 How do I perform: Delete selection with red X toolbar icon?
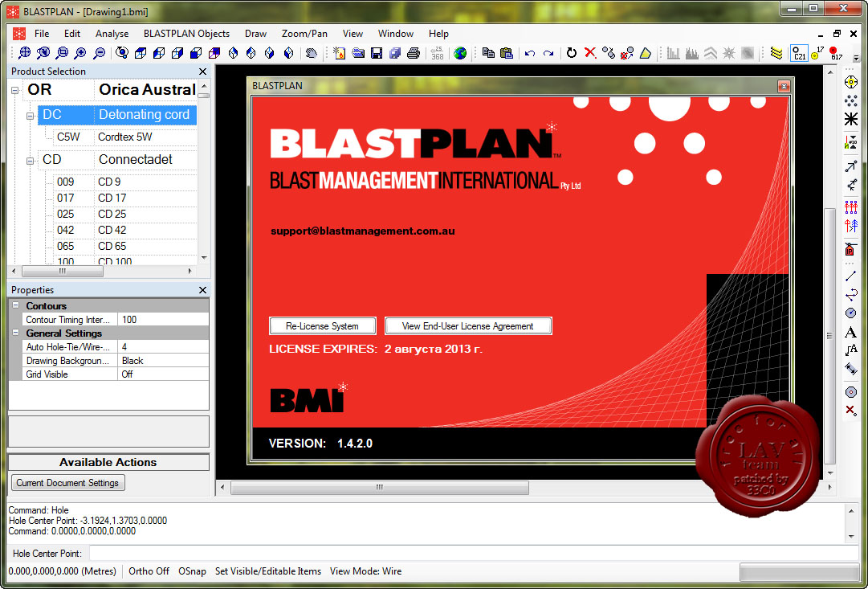tap(590, 53)
